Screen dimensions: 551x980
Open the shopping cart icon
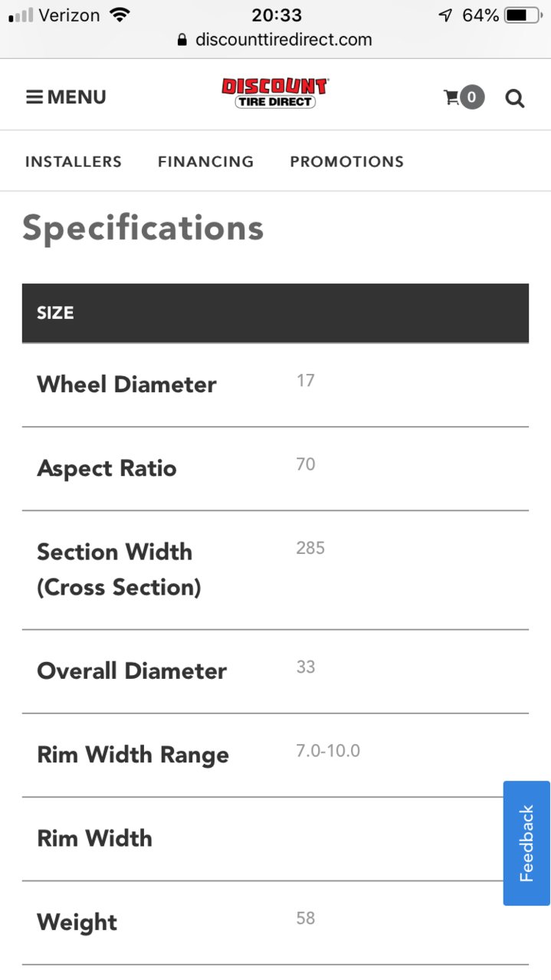(x=451, y=97)
